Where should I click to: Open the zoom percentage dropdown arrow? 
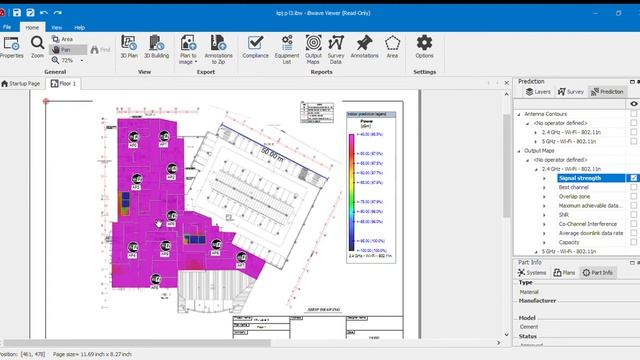click(x=82, y=60)
